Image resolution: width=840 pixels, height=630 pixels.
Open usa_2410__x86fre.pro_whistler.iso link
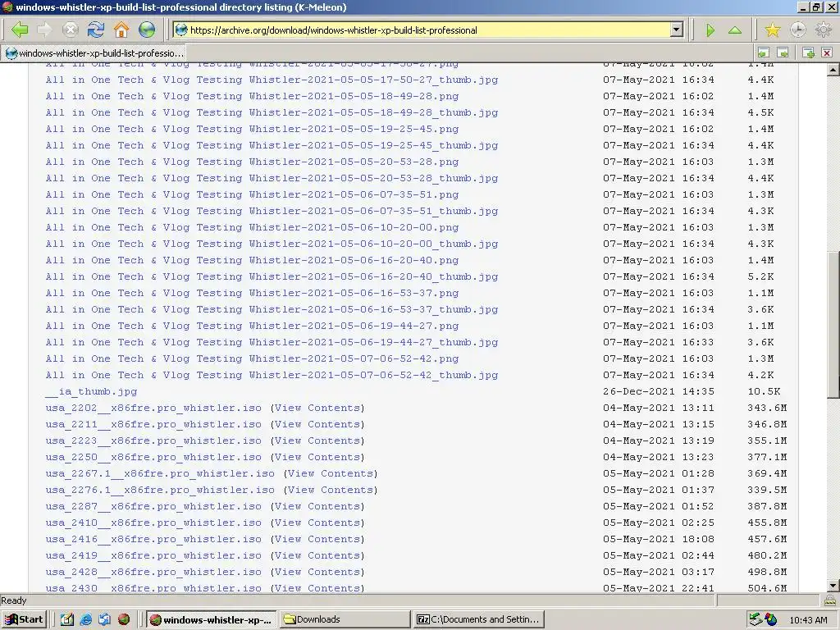tap(153, 523)
